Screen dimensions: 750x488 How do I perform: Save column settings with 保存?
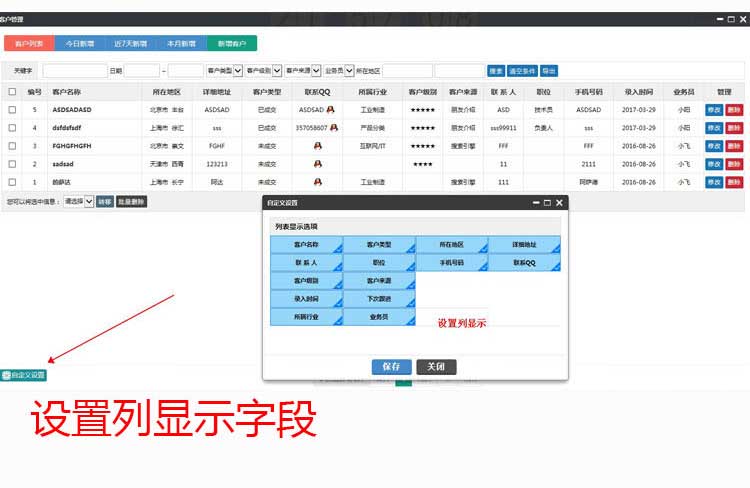pos(391,366)
